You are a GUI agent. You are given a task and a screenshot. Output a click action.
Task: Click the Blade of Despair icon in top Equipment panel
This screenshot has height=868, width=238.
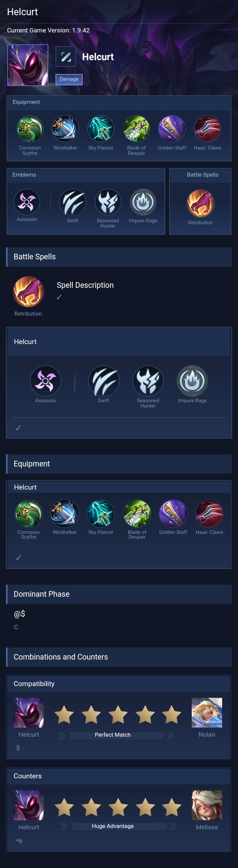[136, 128]
